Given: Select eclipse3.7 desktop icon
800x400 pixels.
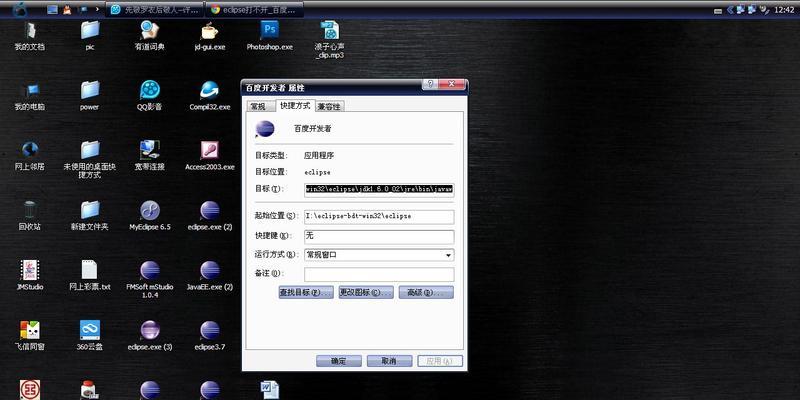Looking at the screenshot, I should coord(210,336).
